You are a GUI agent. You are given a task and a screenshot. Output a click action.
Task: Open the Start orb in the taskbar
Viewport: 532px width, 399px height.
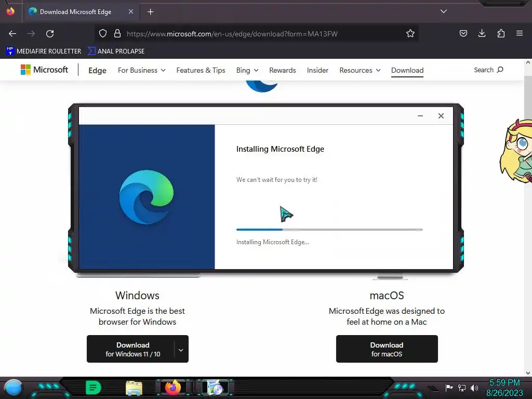[x=14, y=388]
